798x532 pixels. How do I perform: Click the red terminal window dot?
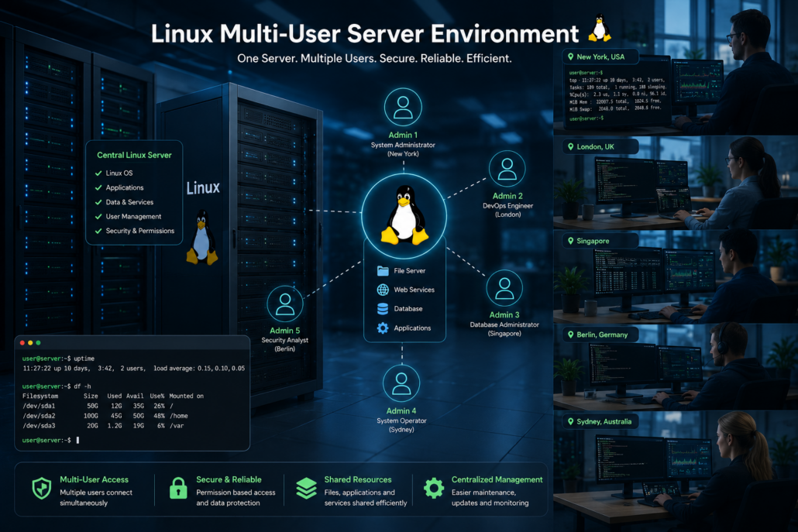click(x=22, y=343)
